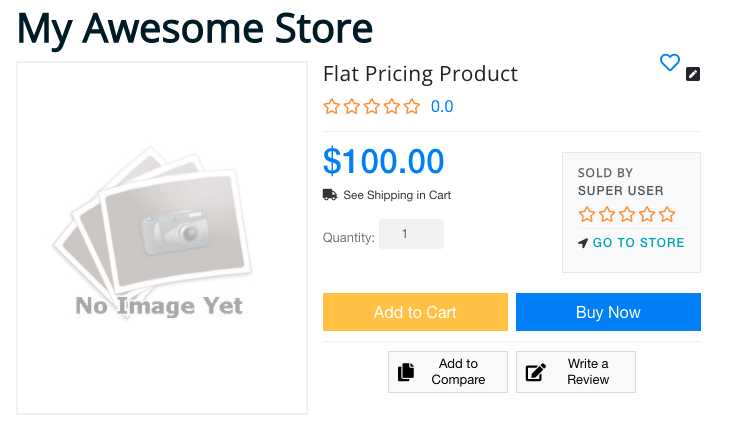Click the pencil icon in Write a Review
The width and height of the screenshot is (730, 448).
536,372
